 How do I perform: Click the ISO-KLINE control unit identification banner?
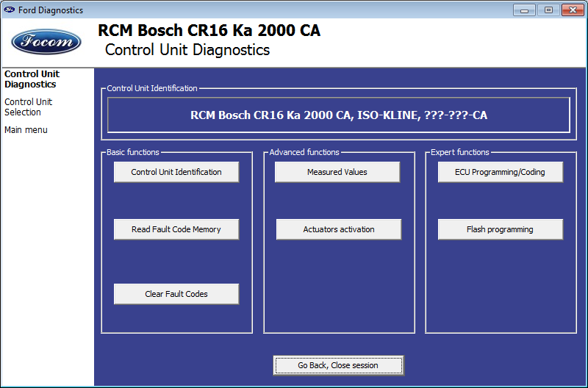pos(339,115)
